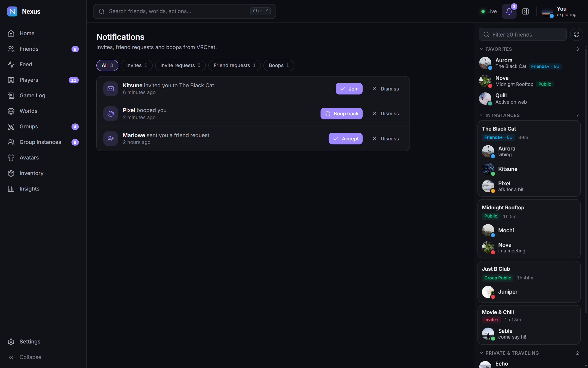Click the Live status indicator
Screen dimensions: 588x368
[489, 11]
